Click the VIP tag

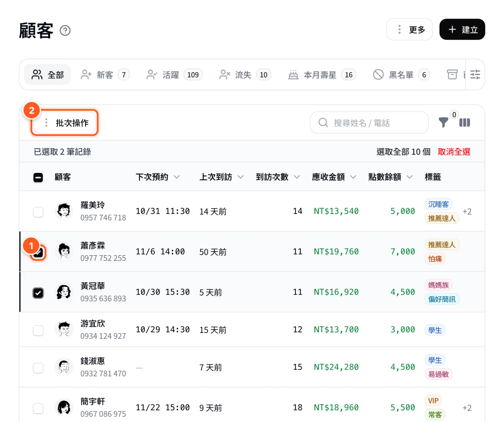pyautogui.click(x=433, y=401)
